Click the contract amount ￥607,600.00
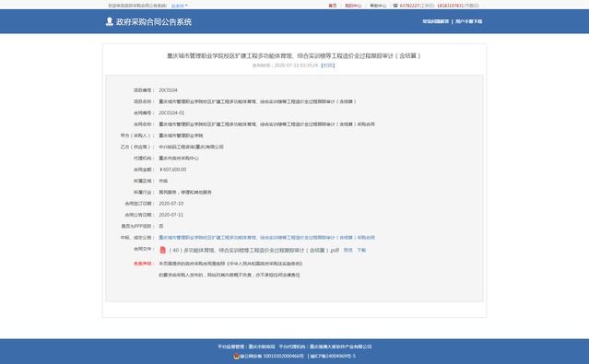This screenshot has width=589, height=364. (172, 170)
